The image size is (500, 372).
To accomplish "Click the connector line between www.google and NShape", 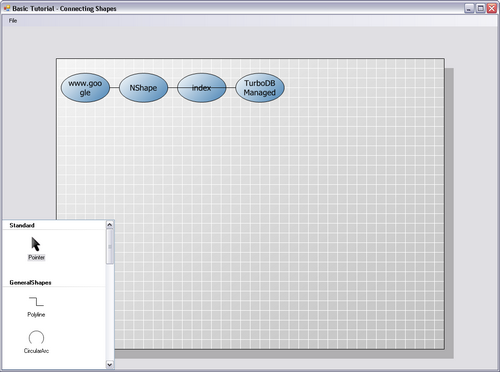I will tap(114, 88).
